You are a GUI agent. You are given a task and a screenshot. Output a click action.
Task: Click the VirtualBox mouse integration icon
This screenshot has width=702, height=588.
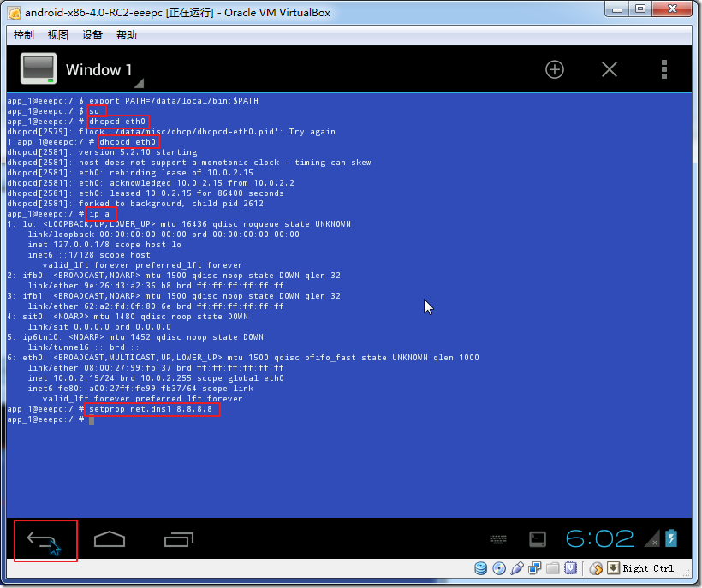(x=596, y=568)
